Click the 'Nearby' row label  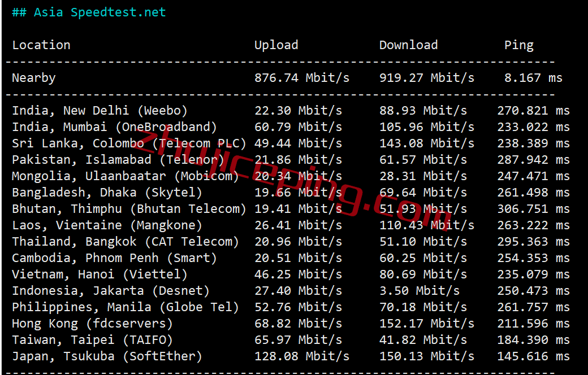coord(34,78)
